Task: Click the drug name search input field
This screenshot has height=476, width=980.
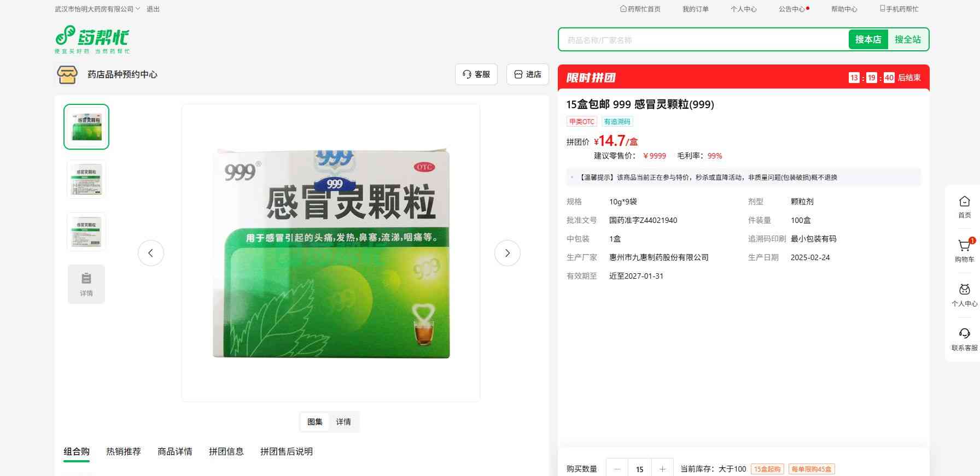Action: click(x=703, y=40)
